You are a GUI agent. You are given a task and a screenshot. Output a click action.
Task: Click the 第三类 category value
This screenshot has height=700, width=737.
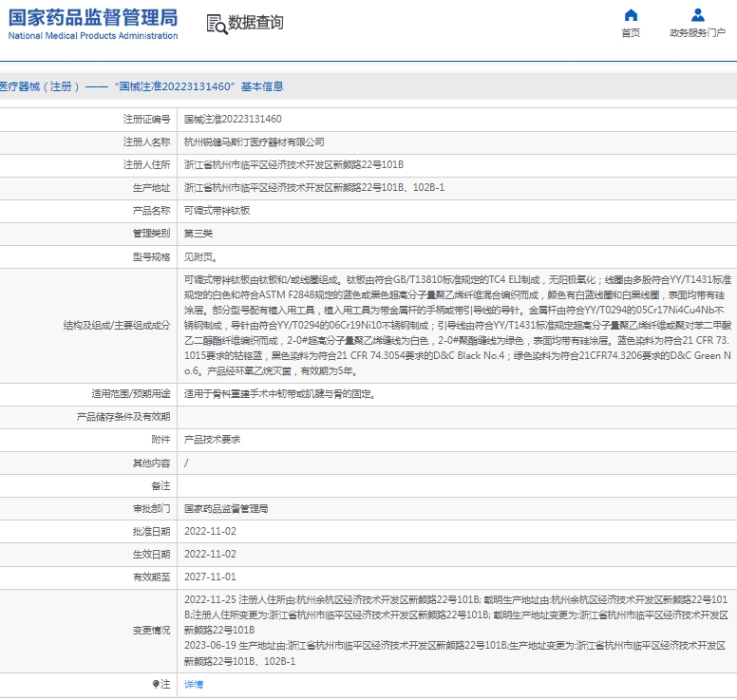click(198, 234)
